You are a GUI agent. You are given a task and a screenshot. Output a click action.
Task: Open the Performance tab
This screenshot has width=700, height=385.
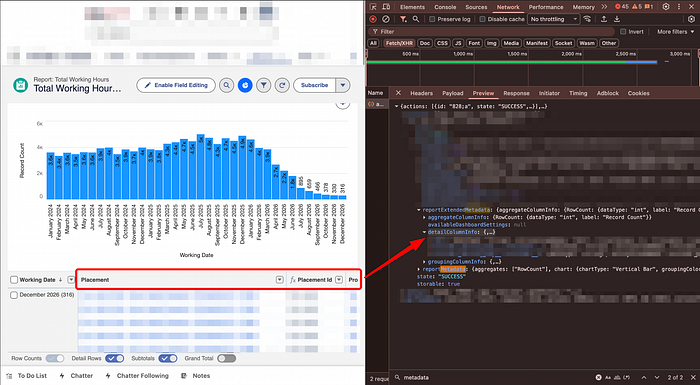point(546,7)
